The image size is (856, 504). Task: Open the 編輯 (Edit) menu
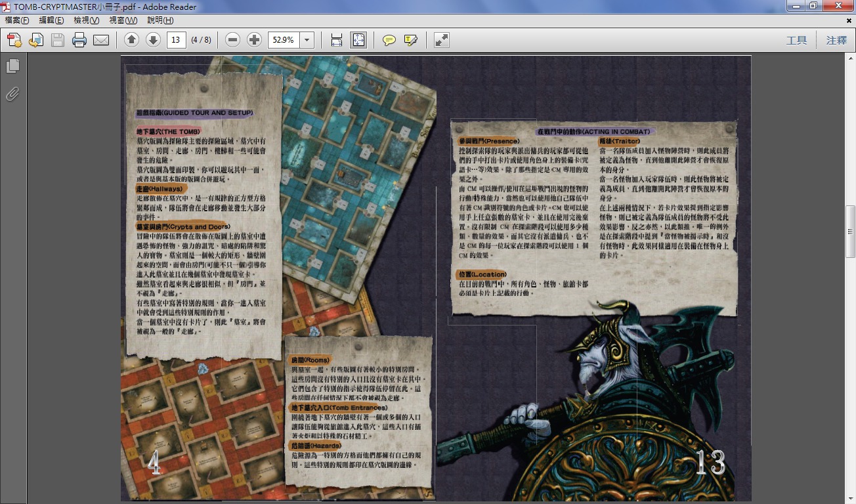[x=51, y=20]
